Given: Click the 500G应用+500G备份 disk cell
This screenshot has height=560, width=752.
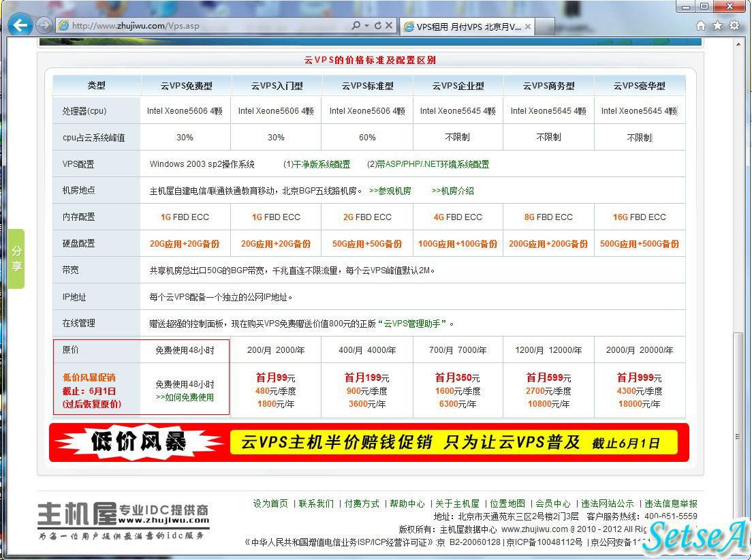Looking at the screenshot, I should click(x=640, y=244).
